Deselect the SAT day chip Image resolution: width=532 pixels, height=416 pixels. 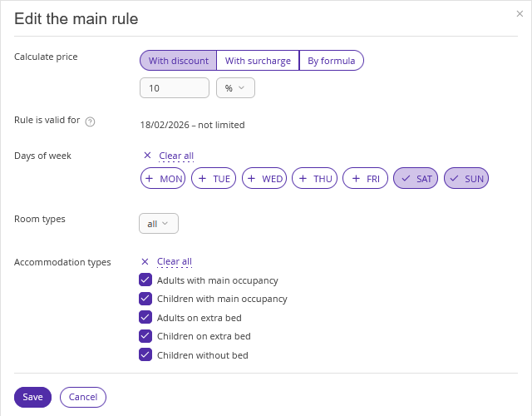click(x=416, y=179)
